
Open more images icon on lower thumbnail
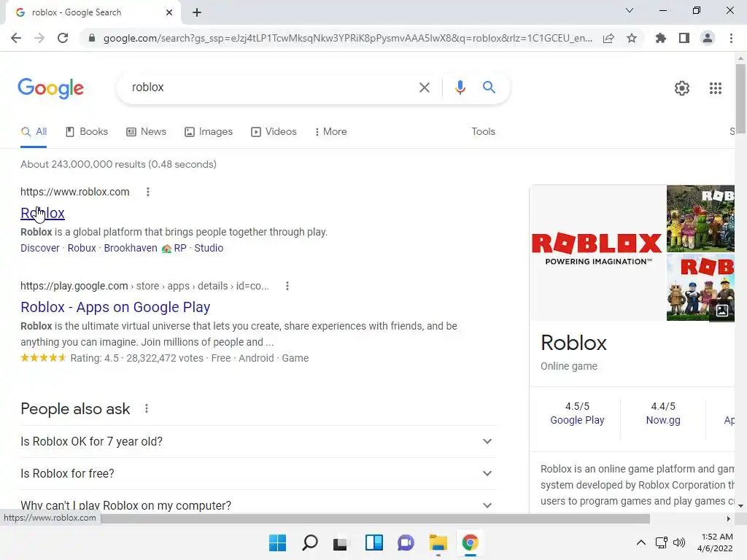tap(721, 311)
